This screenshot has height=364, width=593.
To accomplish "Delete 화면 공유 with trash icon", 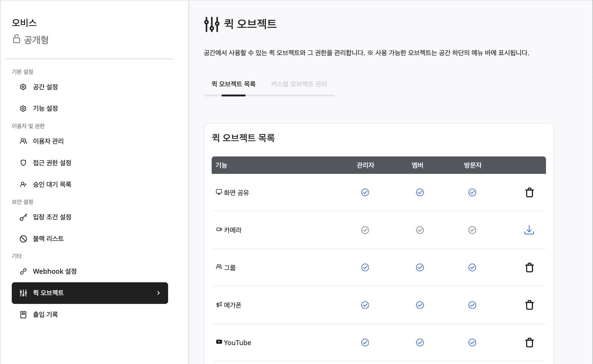I will click(530, 192).
